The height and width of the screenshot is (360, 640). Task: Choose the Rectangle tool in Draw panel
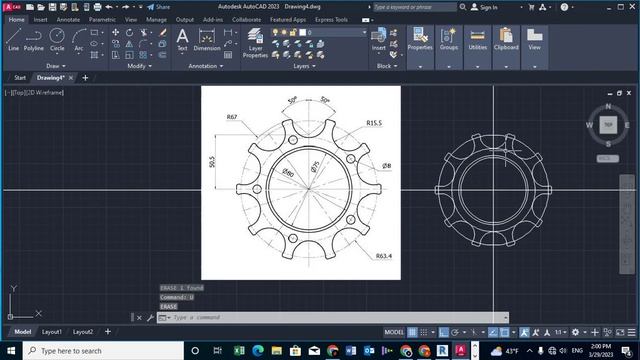point(94,33)
